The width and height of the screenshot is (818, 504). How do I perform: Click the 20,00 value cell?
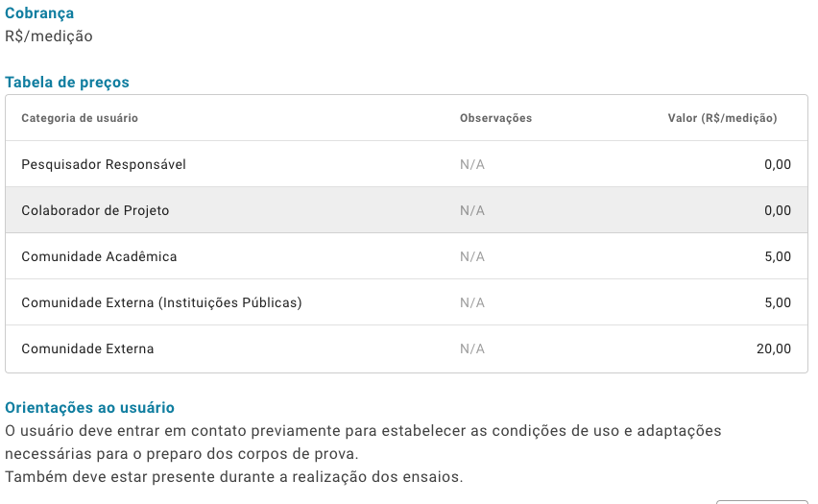click(774, 348)
